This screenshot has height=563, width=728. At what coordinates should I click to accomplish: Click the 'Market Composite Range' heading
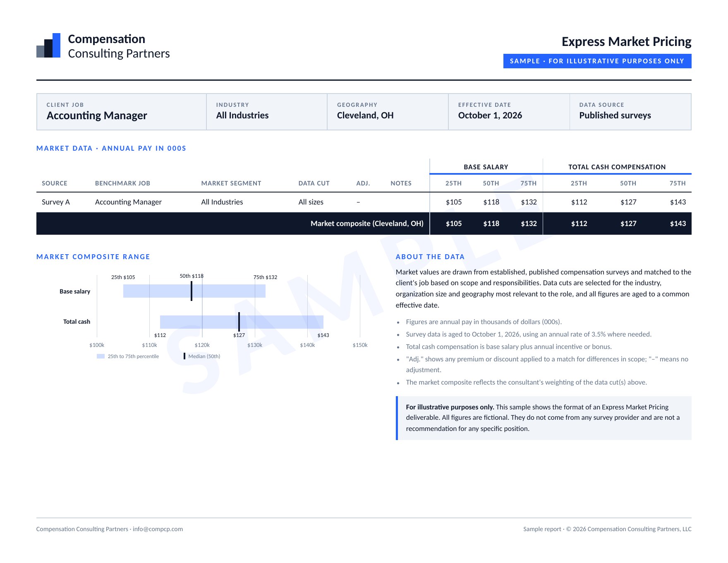tap(93, 257)
